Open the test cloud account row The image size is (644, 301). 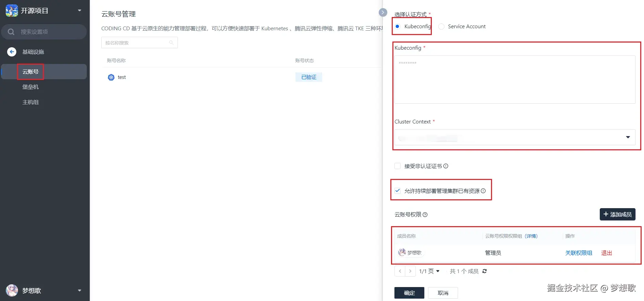tap(241, 77)
